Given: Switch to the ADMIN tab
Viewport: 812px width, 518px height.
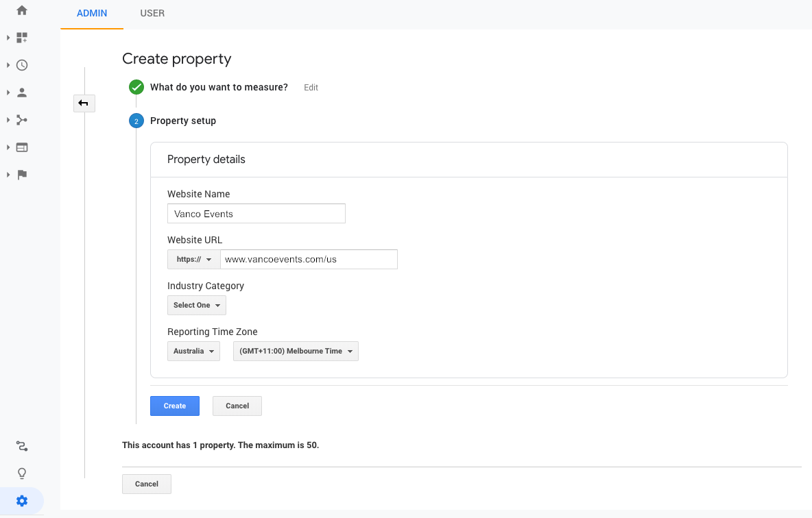Looking at the screenshot, I should (x=92, y=13).
